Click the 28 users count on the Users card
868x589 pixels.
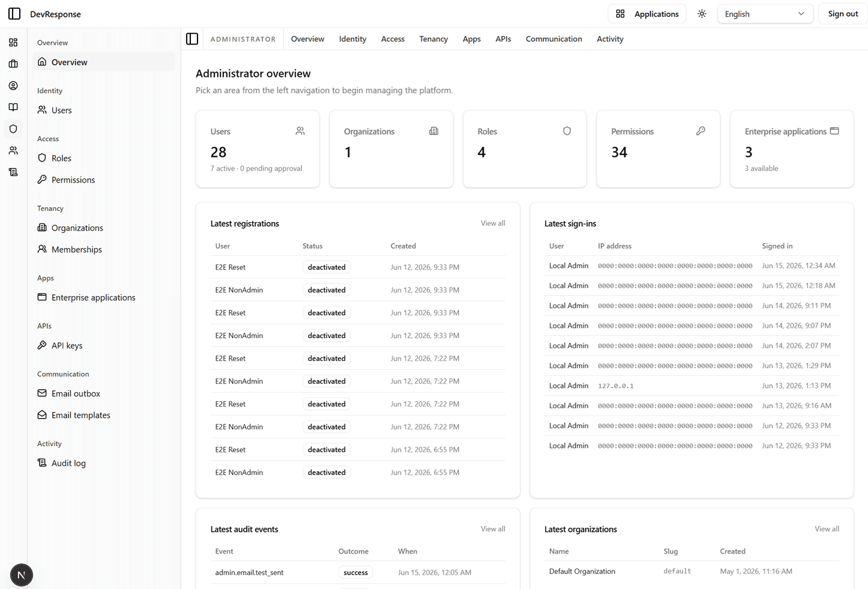pyautogui.click(x=219, y=152)
